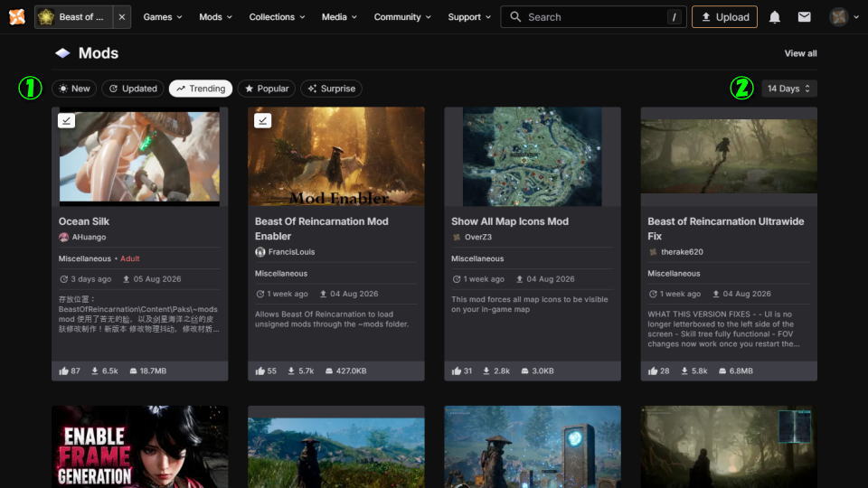The height and width of the screenshot is (488, 868).
Task: Open author AHuango's profile
Action: pos(90,237)
